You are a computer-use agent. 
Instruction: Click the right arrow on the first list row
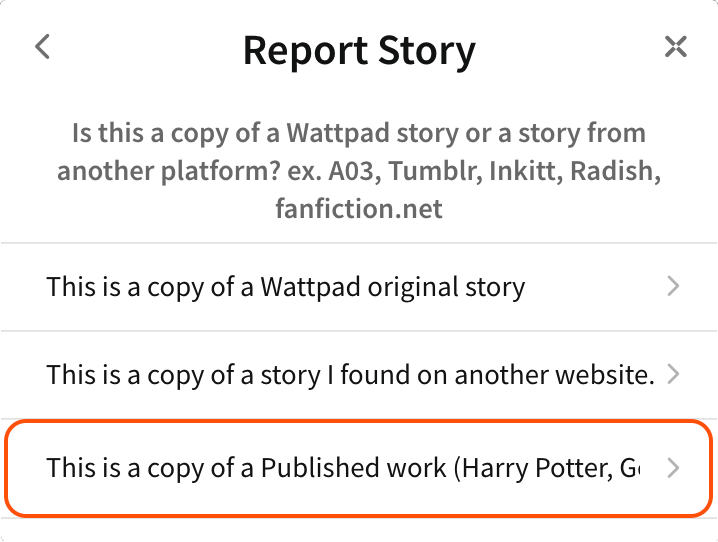coord(673,288)
